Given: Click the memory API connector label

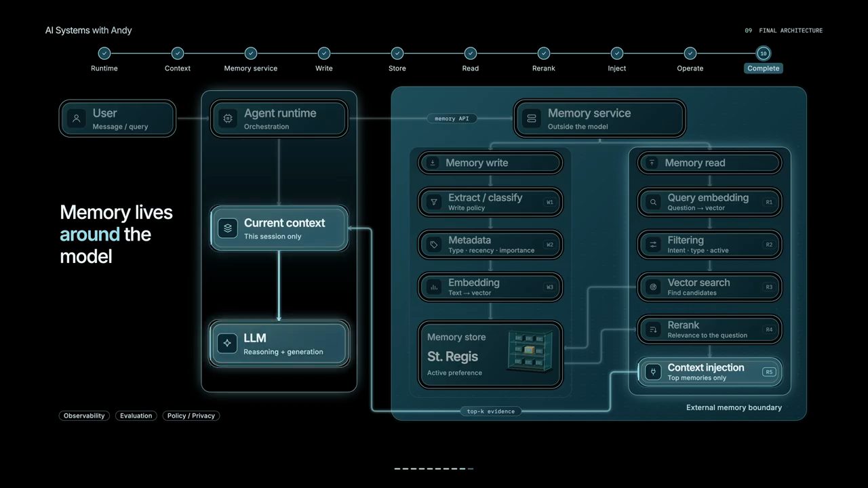Looking at the screenshot, I should (452, 119).
